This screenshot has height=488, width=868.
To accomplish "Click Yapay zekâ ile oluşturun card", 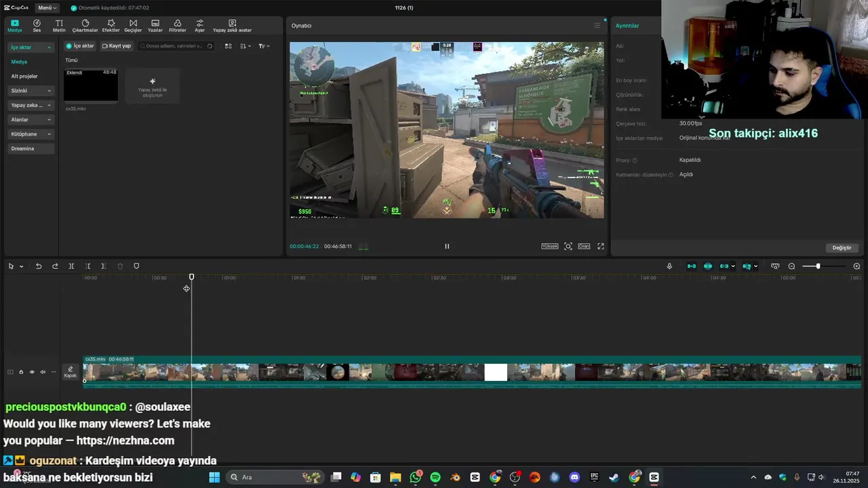I will click(153, 86).
